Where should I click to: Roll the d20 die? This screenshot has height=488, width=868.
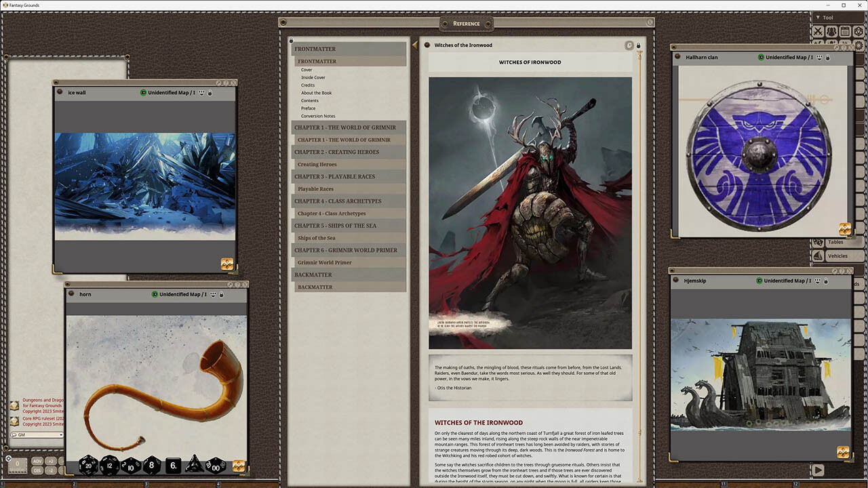(x=89, y=466)
